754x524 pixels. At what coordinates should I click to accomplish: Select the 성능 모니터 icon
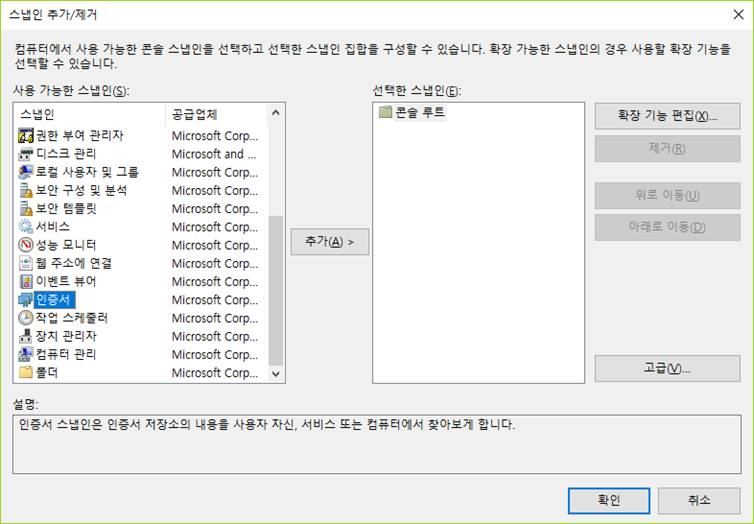point(25,245)
